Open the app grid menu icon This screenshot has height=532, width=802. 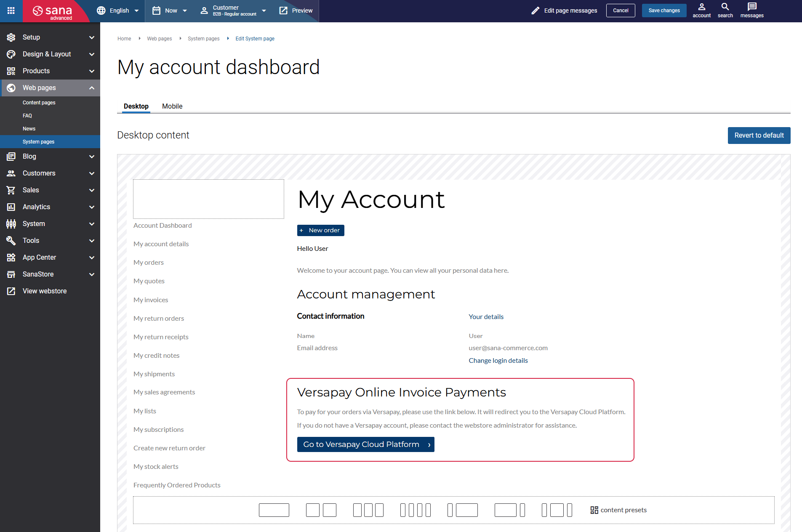[11, 11]
